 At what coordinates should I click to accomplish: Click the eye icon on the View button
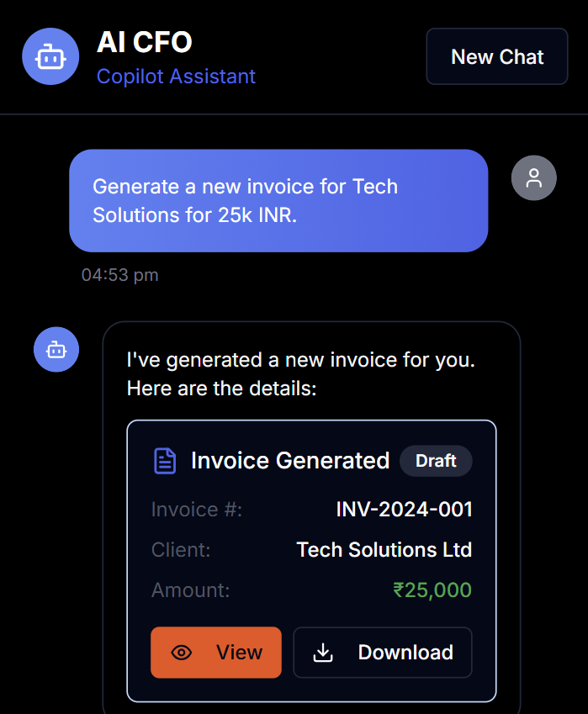tap(182, 653)
